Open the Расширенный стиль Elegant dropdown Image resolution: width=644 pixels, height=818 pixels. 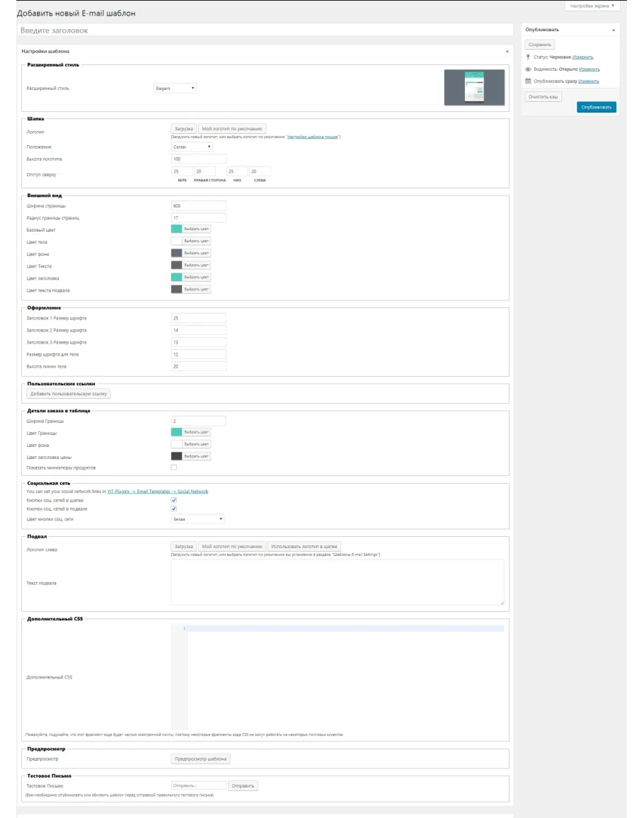coord(176,89)
